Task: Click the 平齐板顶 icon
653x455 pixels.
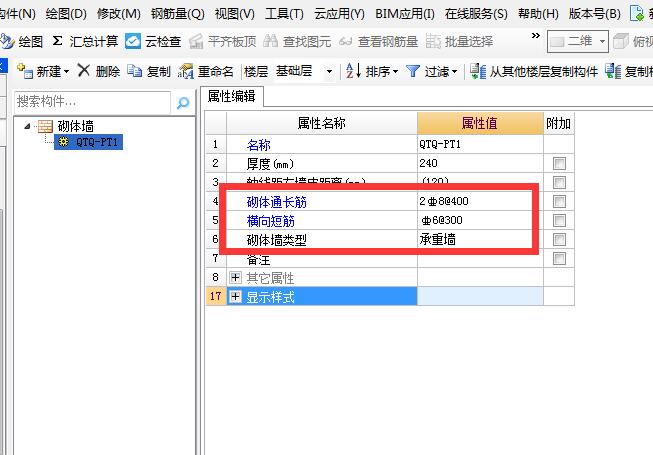Action: coord(196,41)
